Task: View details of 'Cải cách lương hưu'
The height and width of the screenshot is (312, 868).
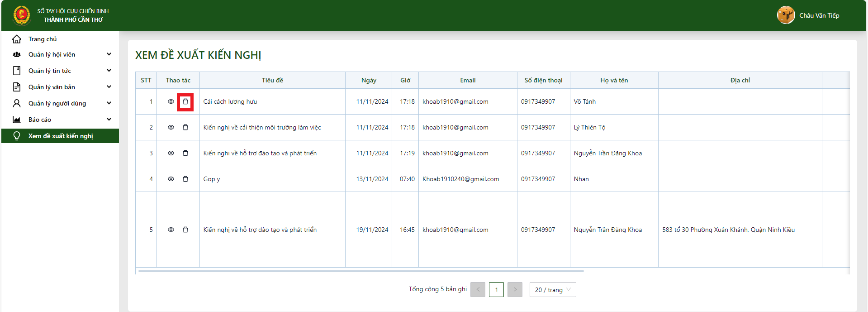Action: [x=171, y=102]
